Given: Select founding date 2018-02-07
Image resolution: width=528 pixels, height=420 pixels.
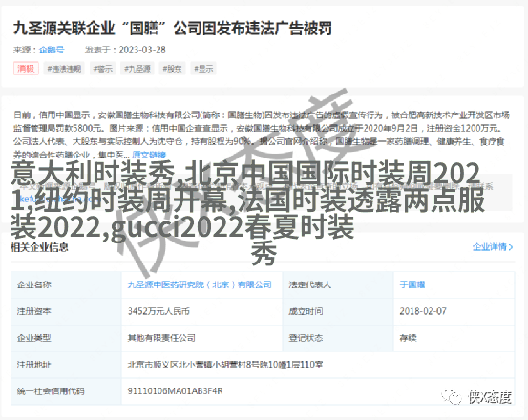Looking at the screenshot, I should (423, 311).
